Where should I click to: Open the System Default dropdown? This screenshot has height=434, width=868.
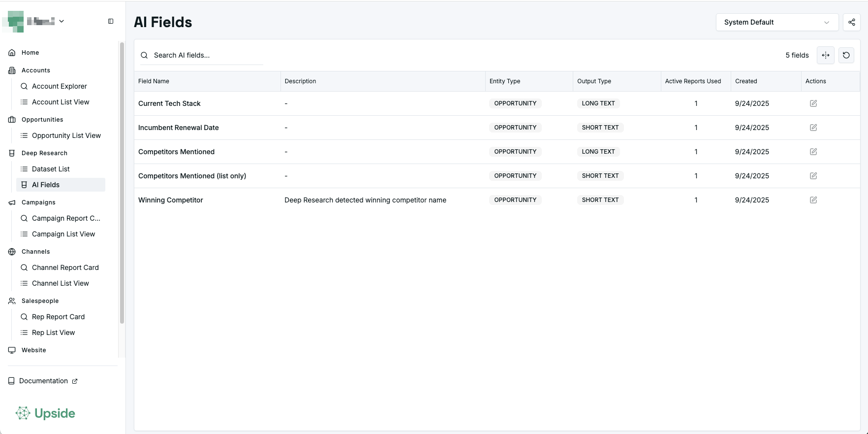click(x=777, y=22)
